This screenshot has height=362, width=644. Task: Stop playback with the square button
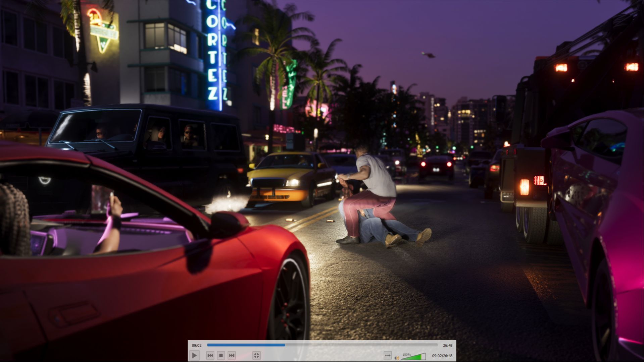pos(221,355)
